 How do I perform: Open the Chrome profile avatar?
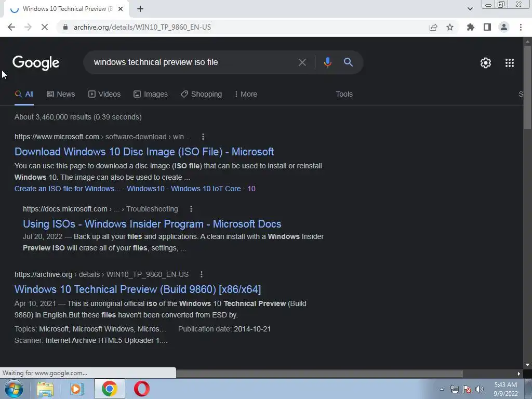(x=504, y=27)
